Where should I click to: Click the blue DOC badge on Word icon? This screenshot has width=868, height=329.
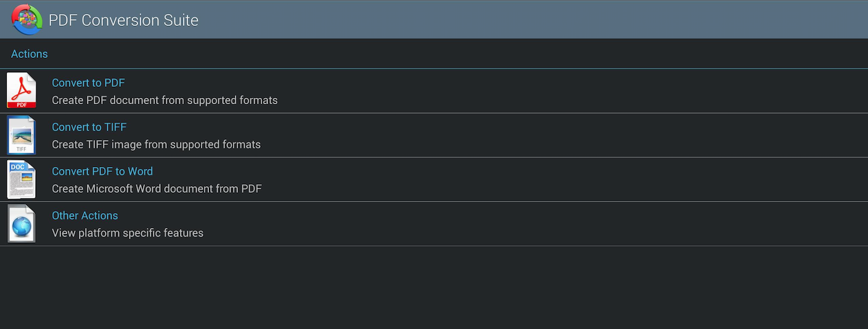pyautogui.click(x=18, y=167)
